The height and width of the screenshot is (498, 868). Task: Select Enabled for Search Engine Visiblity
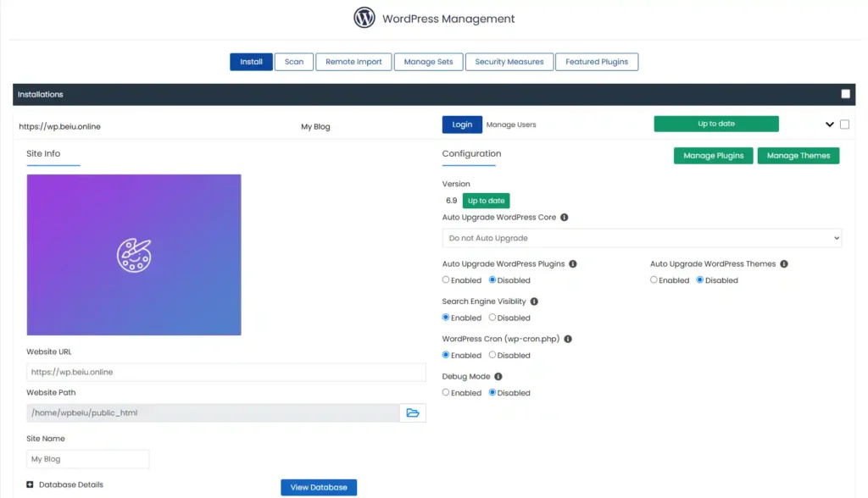point(446,318)
